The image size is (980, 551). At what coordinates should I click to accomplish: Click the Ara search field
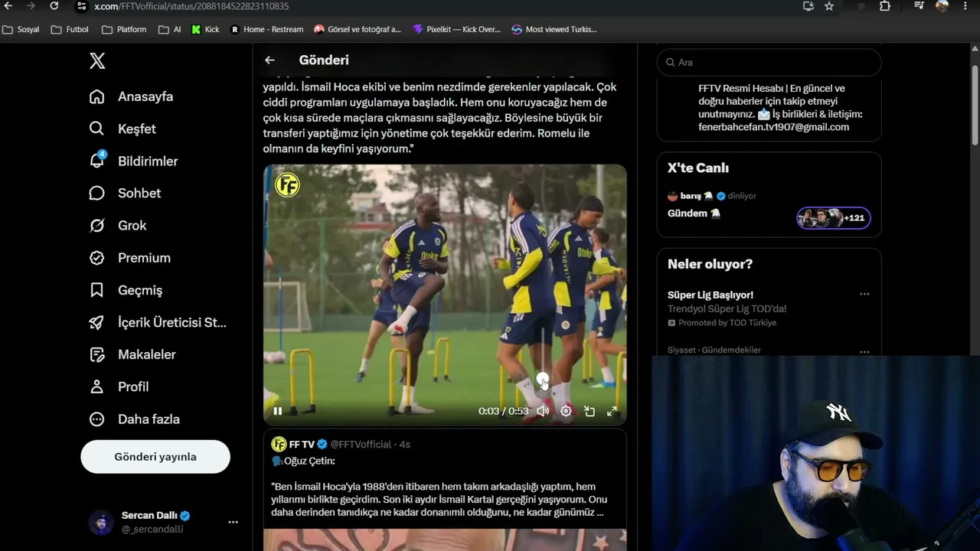(769, 62)
